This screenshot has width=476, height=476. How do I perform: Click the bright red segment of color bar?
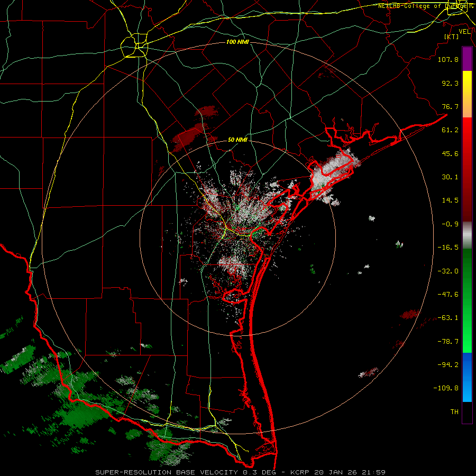pyautogui.click(x=467, y=131)
